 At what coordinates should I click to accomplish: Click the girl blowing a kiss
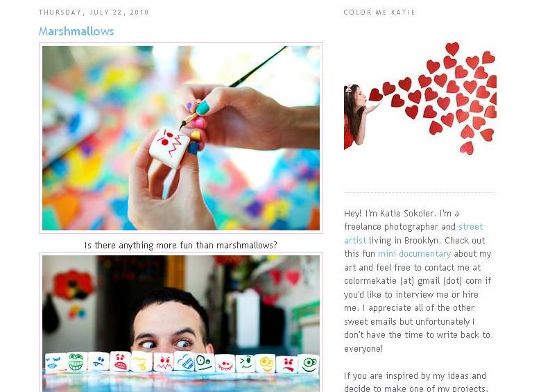357,116
